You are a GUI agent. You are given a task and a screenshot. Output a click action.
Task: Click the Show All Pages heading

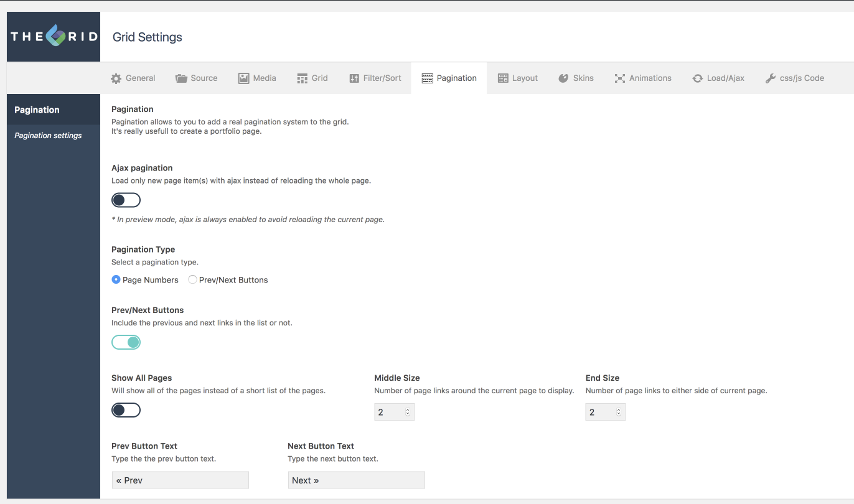[x=142, y=378]
